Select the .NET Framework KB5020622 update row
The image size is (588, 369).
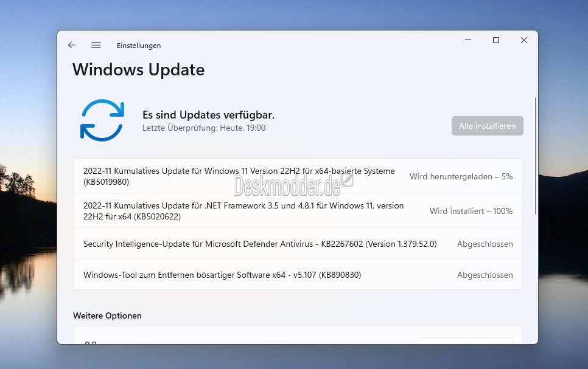pyautogui.click(x=298, y=211)
